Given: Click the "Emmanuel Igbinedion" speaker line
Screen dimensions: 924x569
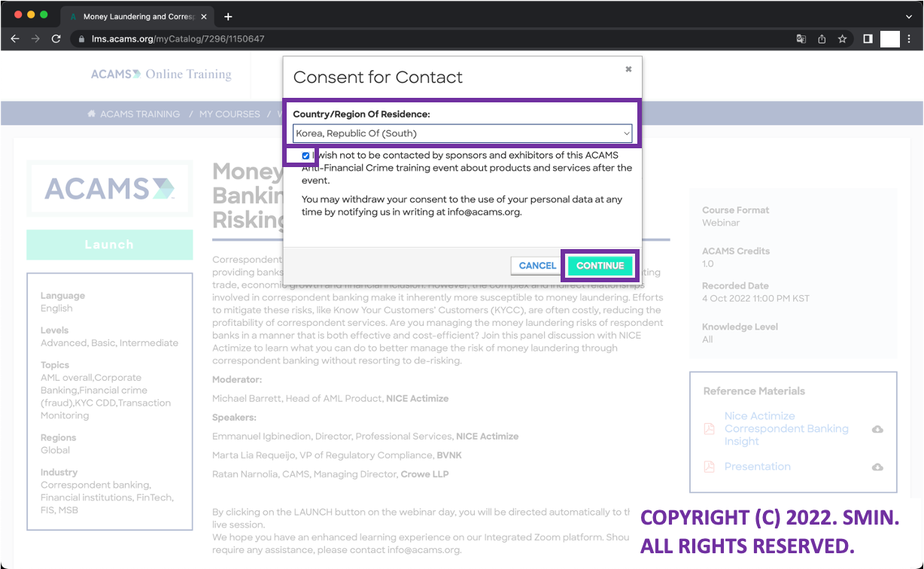Looking at the screenshot, I should coord(365,437).
